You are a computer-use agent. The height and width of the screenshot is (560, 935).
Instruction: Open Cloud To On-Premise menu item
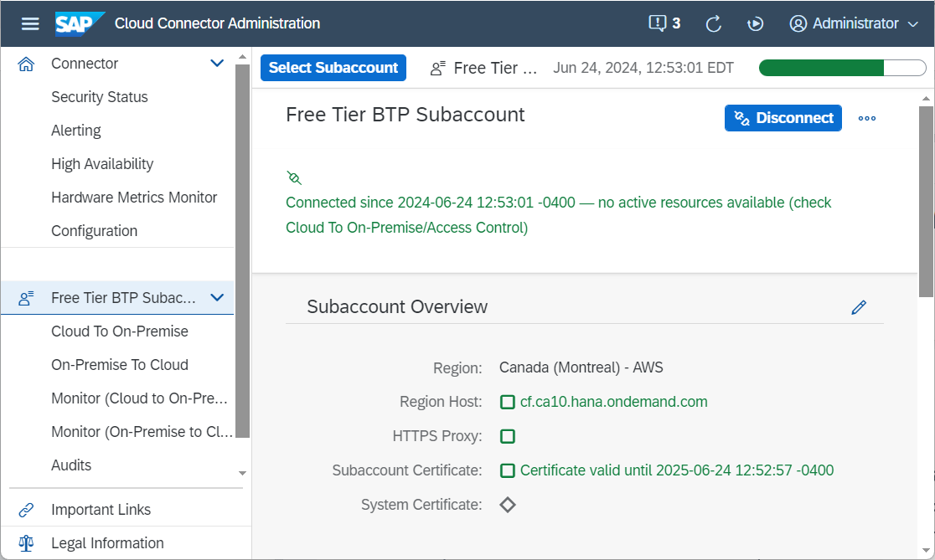120,331
